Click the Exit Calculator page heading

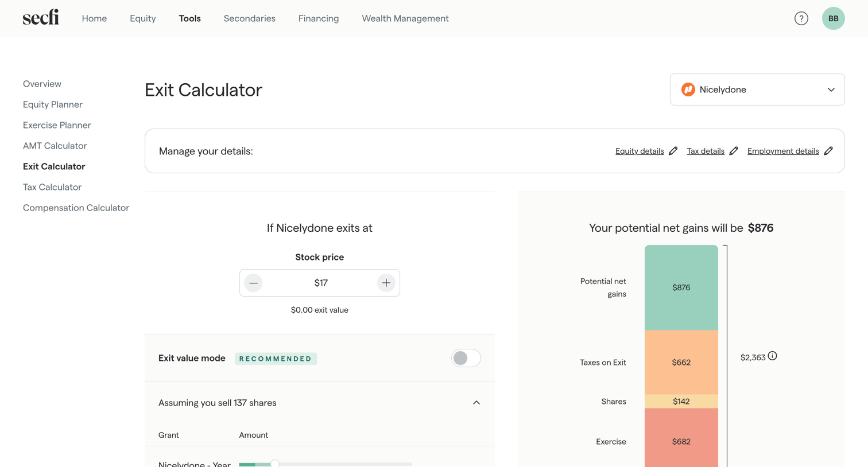coord(203,89)
